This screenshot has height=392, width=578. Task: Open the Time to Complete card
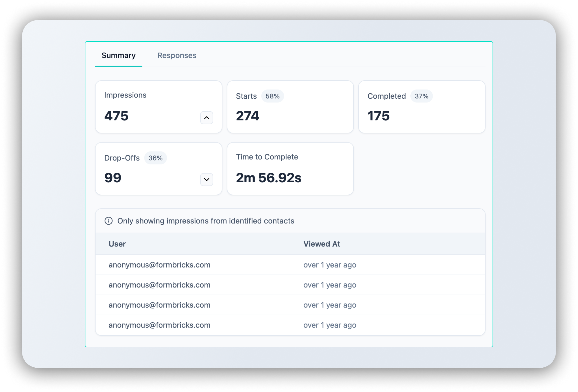coord(290,169)
